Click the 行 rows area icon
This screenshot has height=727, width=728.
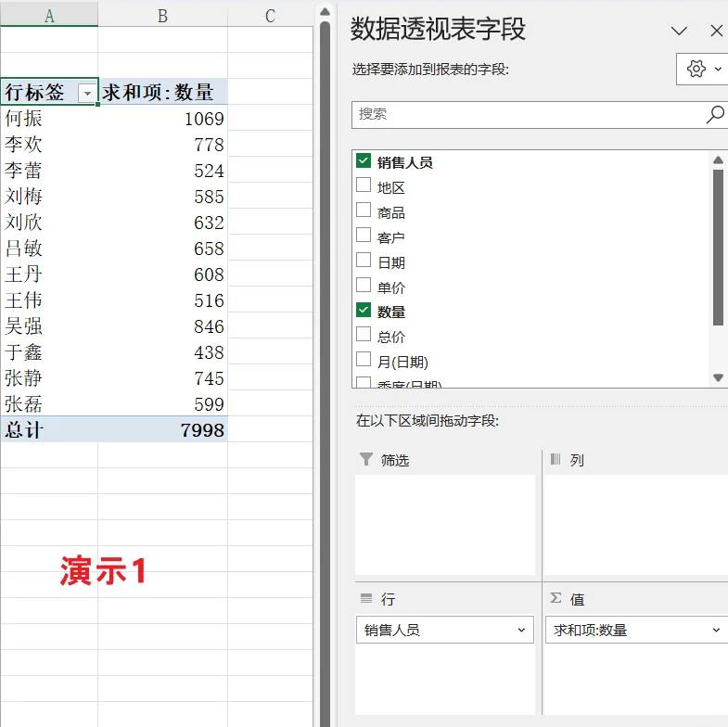(366, 598)
